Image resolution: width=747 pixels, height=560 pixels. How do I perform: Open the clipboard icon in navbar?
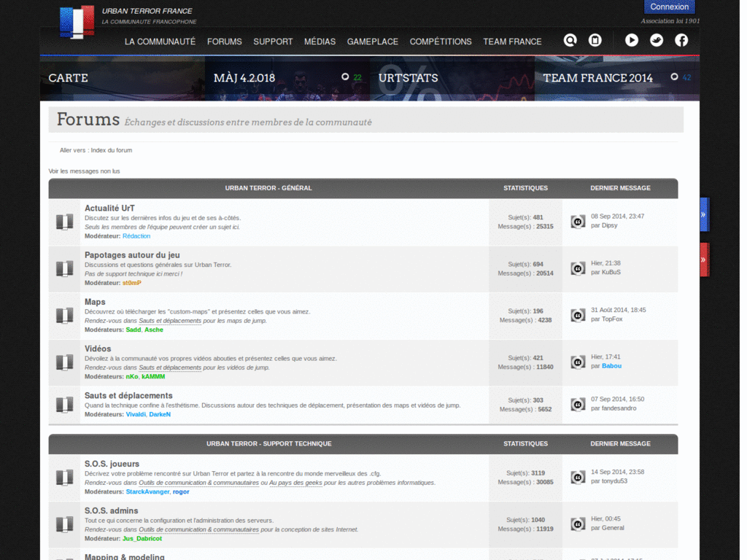(x=595, y=41)
